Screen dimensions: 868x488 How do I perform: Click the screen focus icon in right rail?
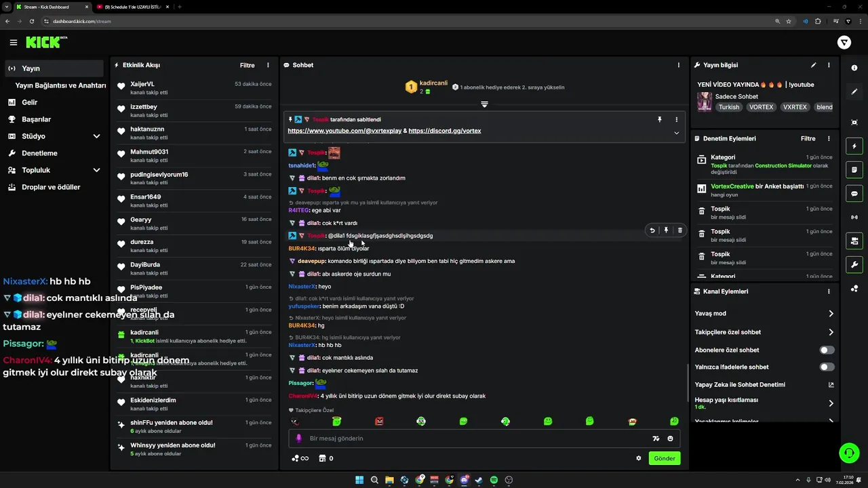(x=854, y=122)
